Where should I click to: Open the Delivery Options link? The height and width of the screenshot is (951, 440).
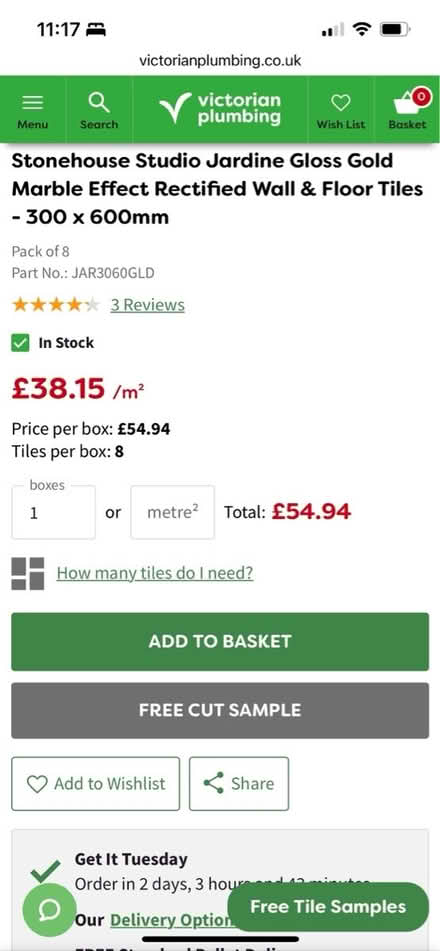click(171, 920)
